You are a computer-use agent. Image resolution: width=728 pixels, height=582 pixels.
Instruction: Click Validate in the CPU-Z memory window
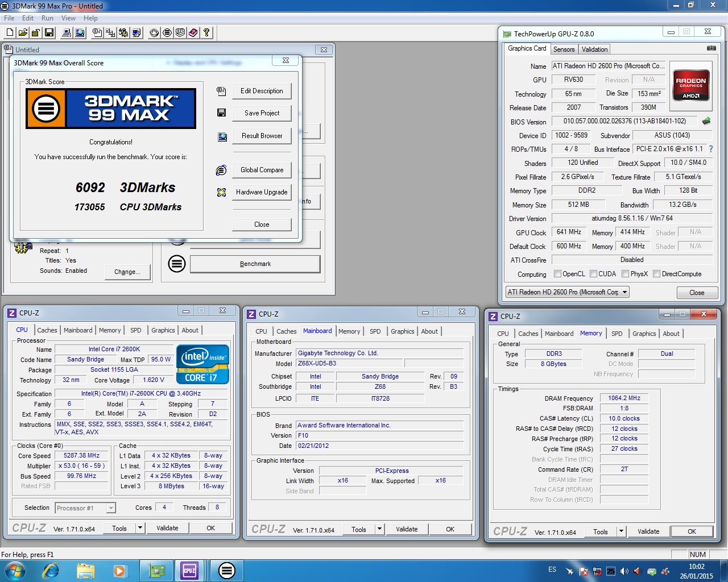click(648, 532)
